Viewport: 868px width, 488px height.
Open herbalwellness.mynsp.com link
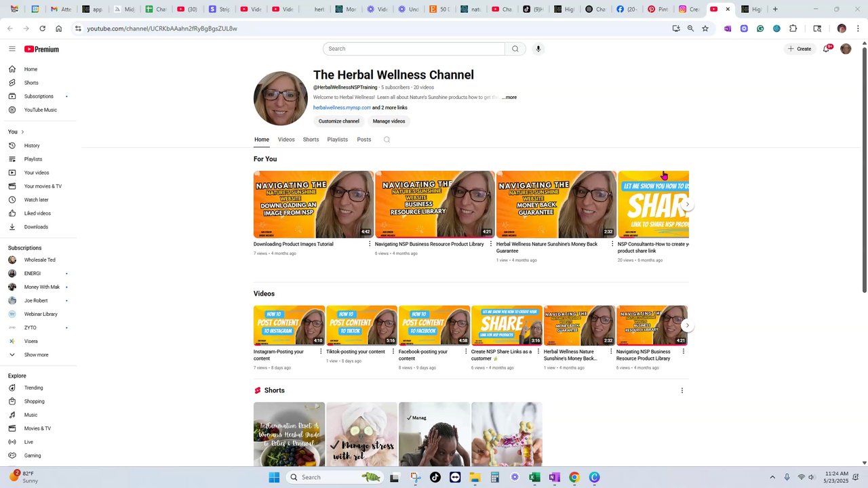coord(342,108)
